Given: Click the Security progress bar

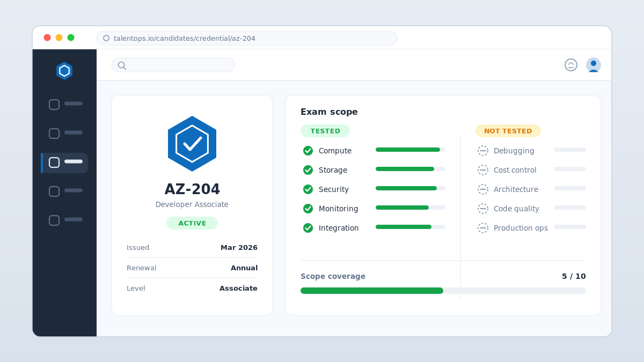Looking at the screenshot, I should [411, 188].
